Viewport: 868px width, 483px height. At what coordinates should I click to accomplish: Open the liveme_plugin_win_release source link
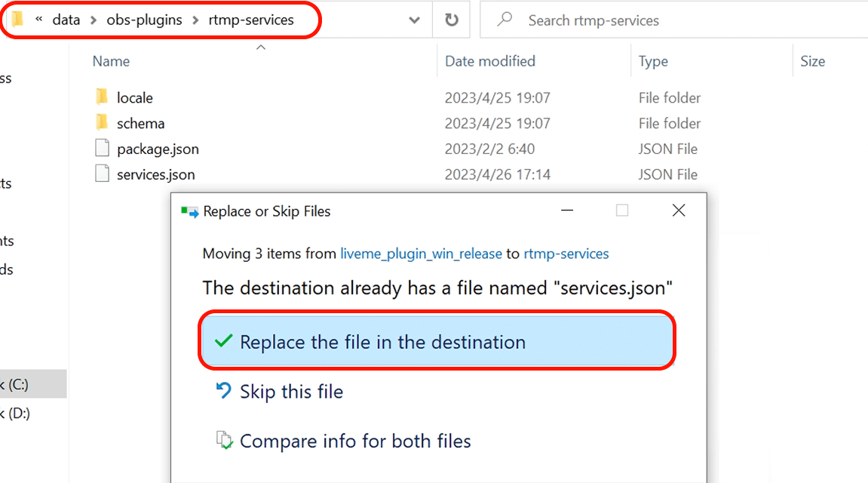pos(421,254)
